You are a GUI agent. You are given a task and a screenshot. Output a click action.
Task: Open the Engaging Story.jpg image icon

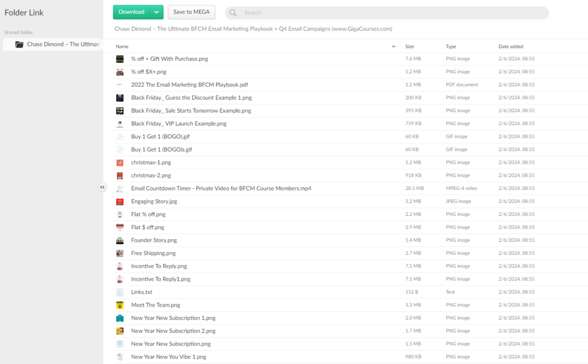tap(120, 201)
